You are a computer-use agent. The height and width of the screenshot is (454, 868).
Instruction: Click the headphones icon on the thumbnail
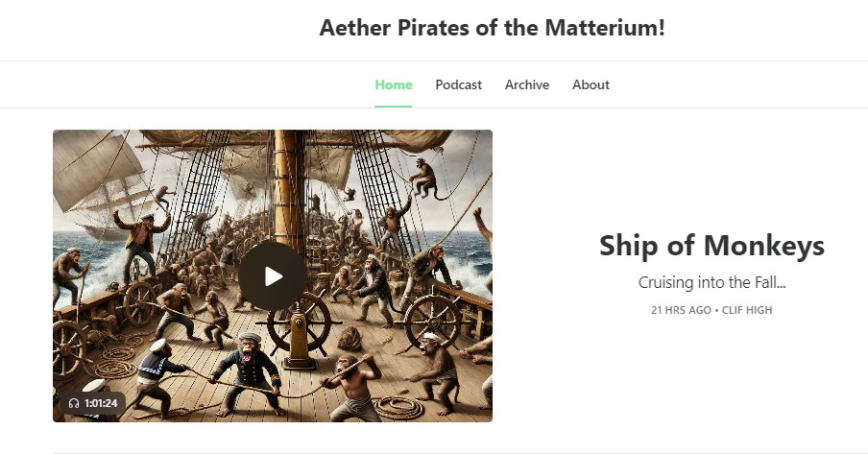[74, 403]
